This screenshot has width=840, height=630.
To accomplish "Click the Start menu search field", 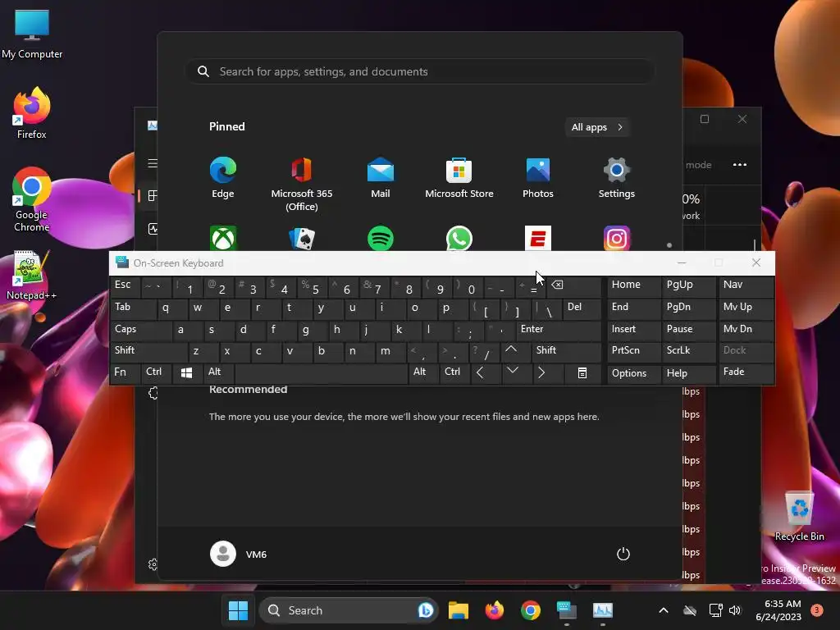I will point(420,72).
